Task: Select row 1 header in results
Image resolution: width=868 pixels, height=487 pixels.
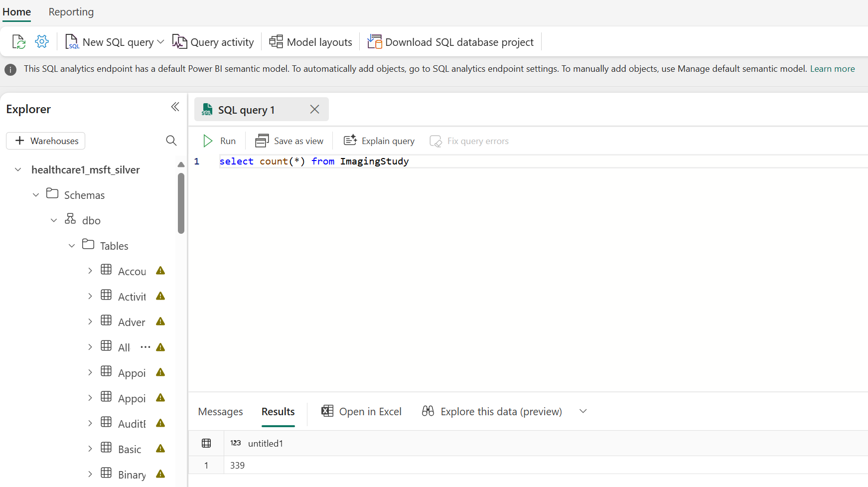Action: click(206, 466)
